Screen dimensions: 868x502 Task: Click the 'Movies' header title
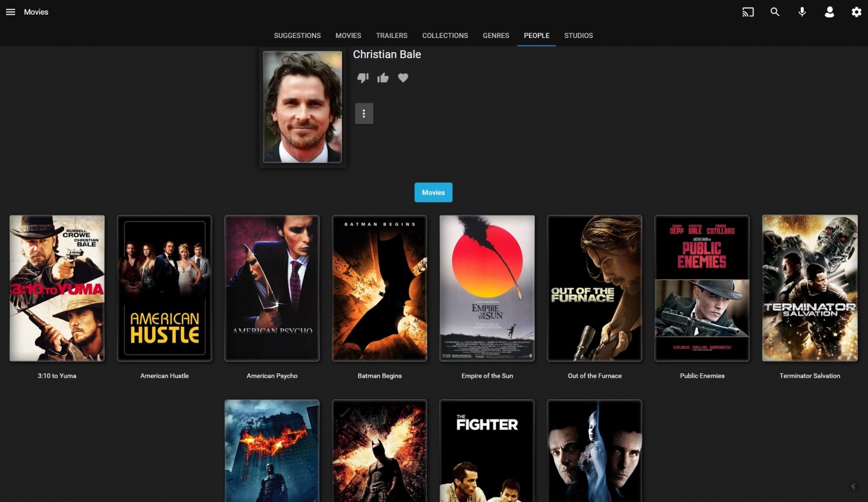(36, 12)
